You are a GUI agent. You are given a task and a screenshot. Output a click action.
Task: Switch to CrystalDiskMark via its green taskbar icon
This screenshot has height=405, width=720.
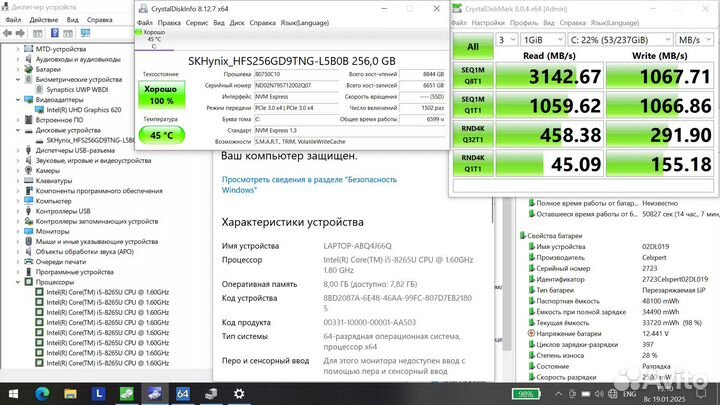[x=127, y=394]
